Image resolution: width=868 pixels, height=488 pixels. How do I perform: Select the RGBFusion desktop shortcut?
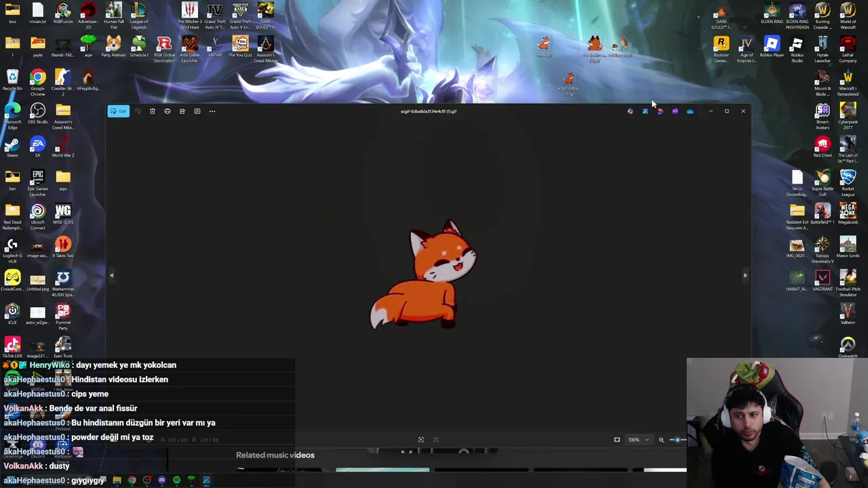pos(63,13)
